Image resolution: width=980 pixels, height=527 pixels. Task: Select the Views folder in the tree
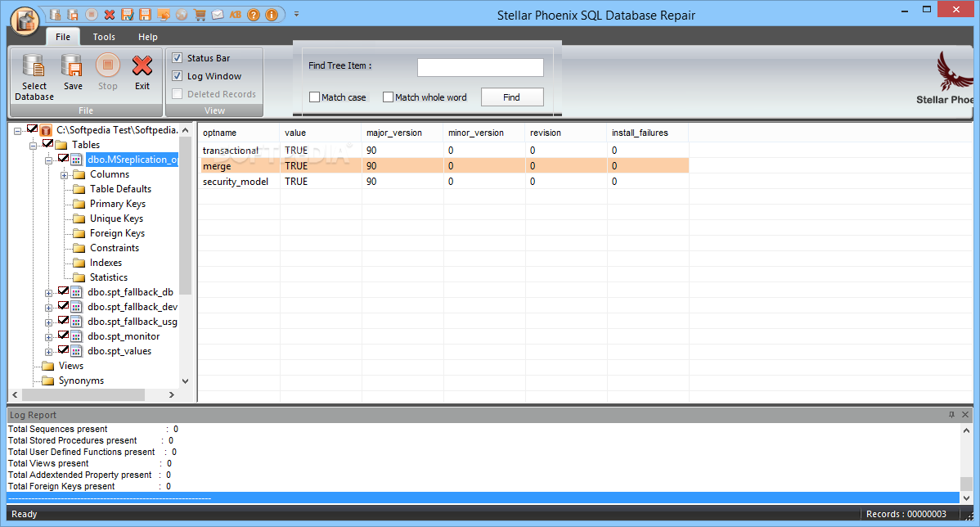tap(70, 366)
